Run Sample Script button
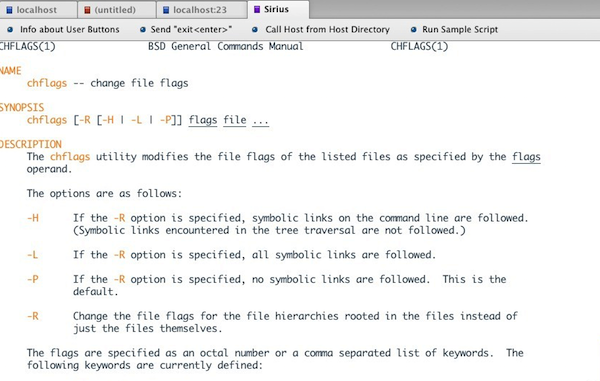Viewport: 600px width, 381px height. tap(460, 29)
